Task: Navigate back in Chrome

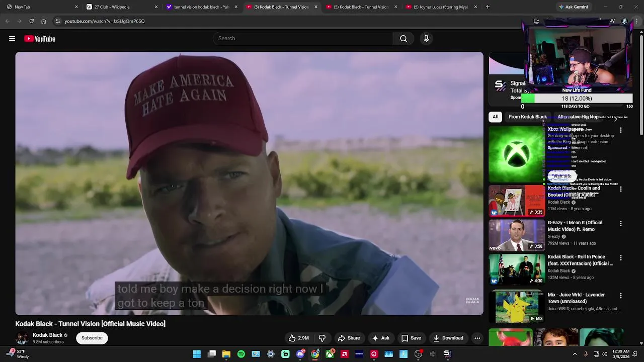Action: [7, 21]
